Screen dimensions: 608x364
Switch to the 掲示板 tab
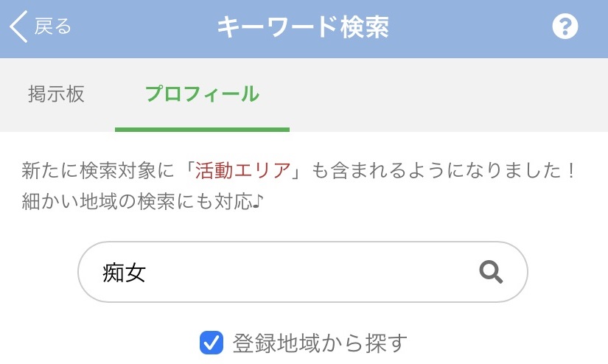coord(56,94)
